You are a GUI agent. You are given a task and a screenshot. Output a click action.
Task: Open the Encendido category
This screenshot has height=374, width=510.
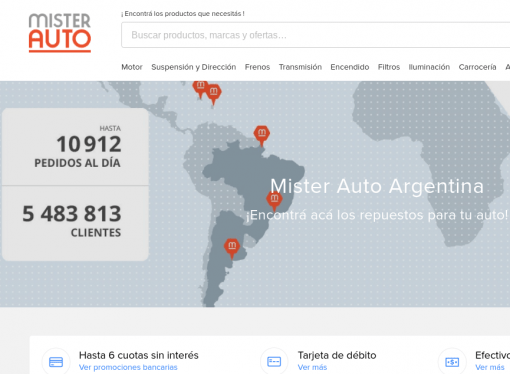[350, 67]
